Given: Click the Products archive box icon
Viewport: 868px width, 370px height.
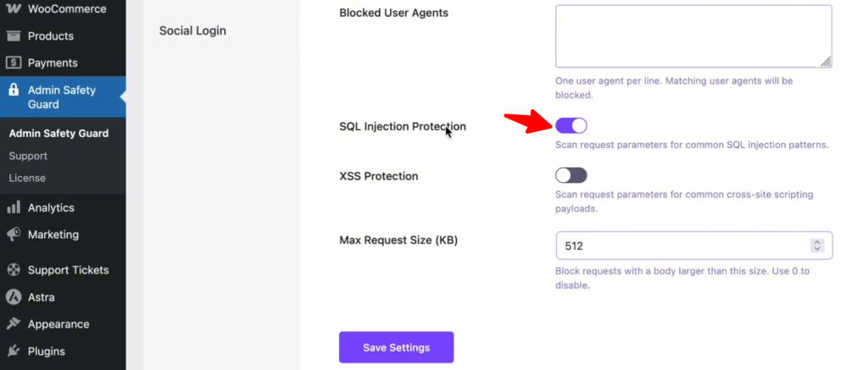Looking at the screenshot, I should click(13, 36).
